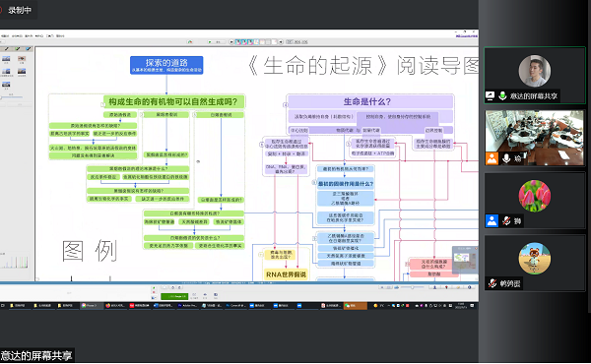Select the round portrait avatar of 意达

tap(535, 71)
